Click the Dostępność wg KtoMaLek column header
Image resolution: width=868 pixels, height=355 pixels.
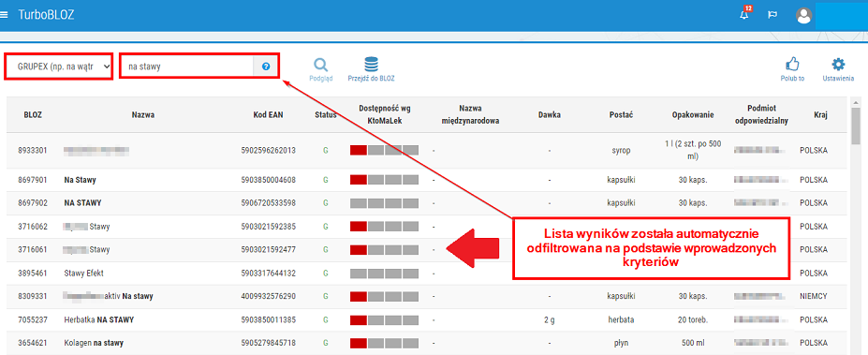385,115
